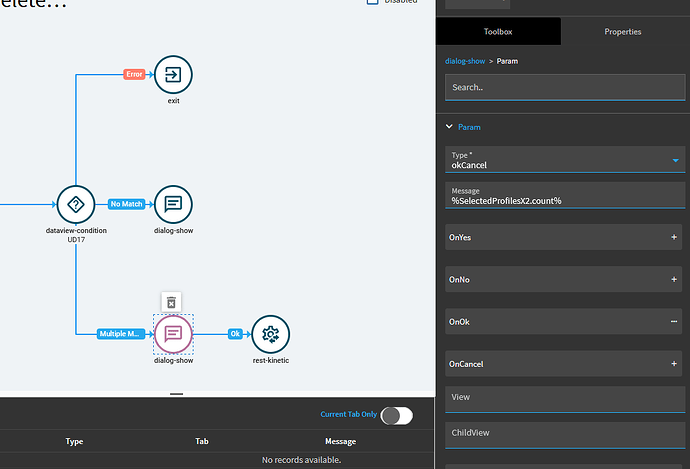This screenshot has width=690, height=469.
Task: Select the dialog-show node after No Match
Action: tap(173, 205)
